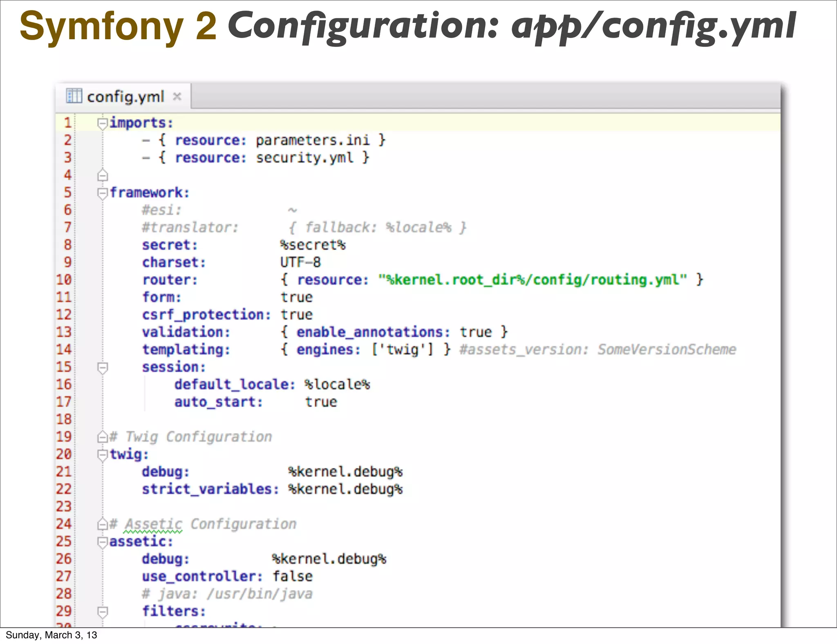
Task: Click line number 20 in gutter
Action: 64,454
